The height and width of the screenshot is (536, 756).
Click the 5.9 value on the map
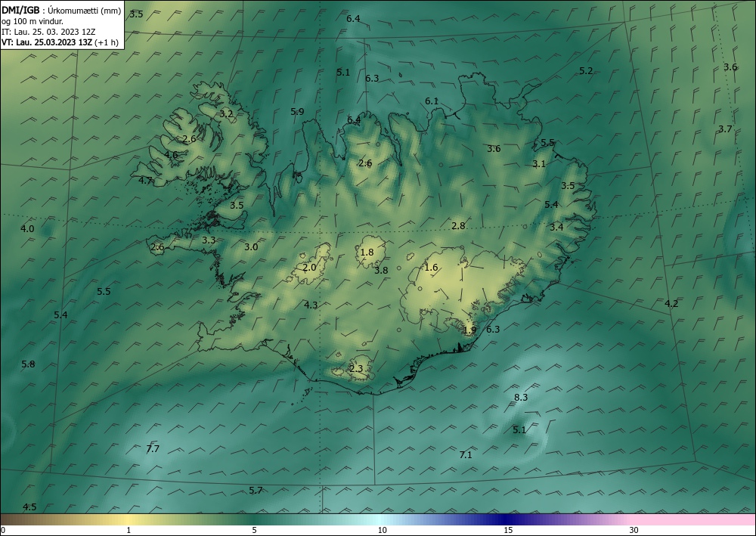pos(297,112)
